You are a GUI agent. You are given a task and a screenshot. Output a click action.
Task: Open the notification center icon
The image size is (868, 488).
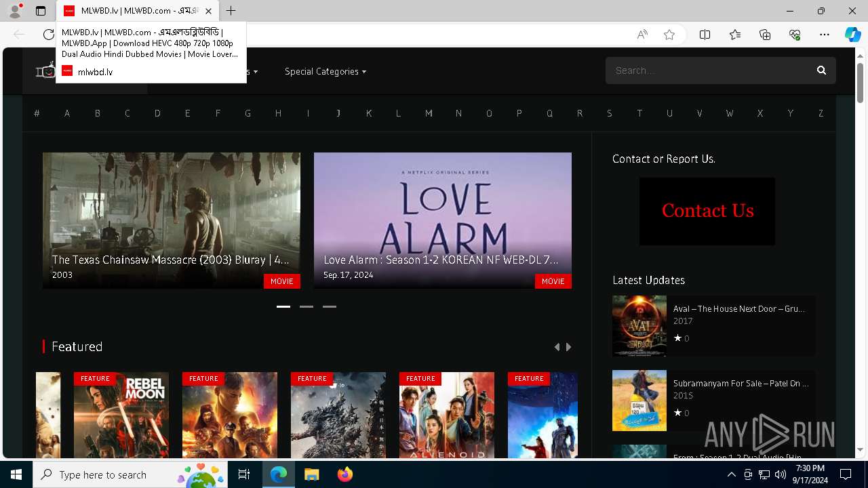coord(846,474)
